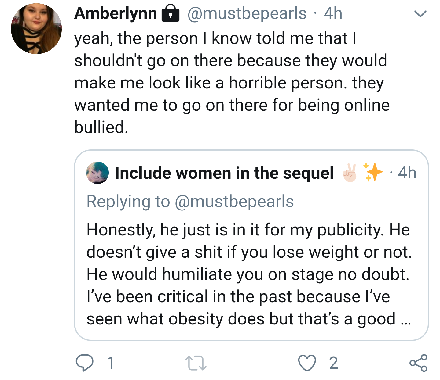Image resolution: width=440 pixels, height=380 pixels.
Task: Open the @mustbepearls handle in header
Action: pyautogui.click(x=246, y=14)
